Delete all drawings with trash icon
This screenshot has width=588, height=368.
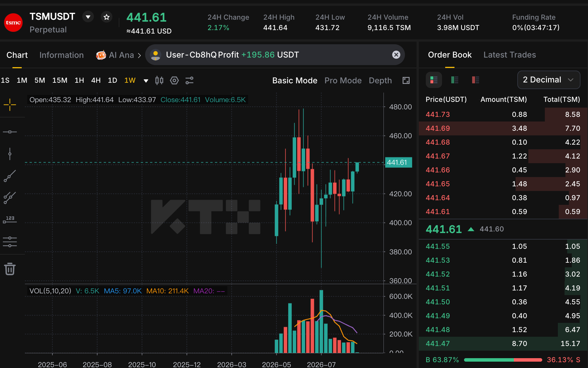pos(10,269)
